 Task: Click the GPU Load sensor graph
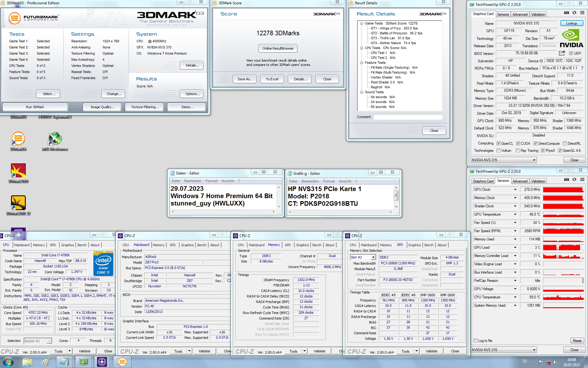pyautogui.click(x=563, y=247)
